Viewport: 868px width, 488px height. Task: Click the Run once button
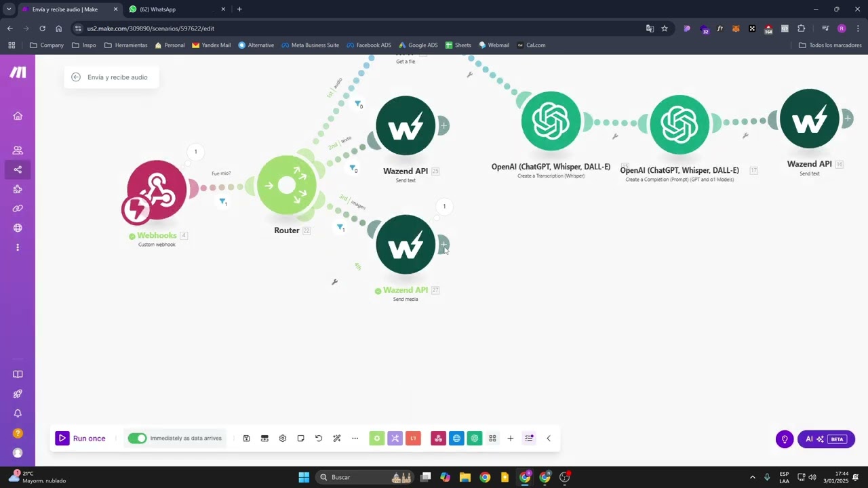point(81,439)
